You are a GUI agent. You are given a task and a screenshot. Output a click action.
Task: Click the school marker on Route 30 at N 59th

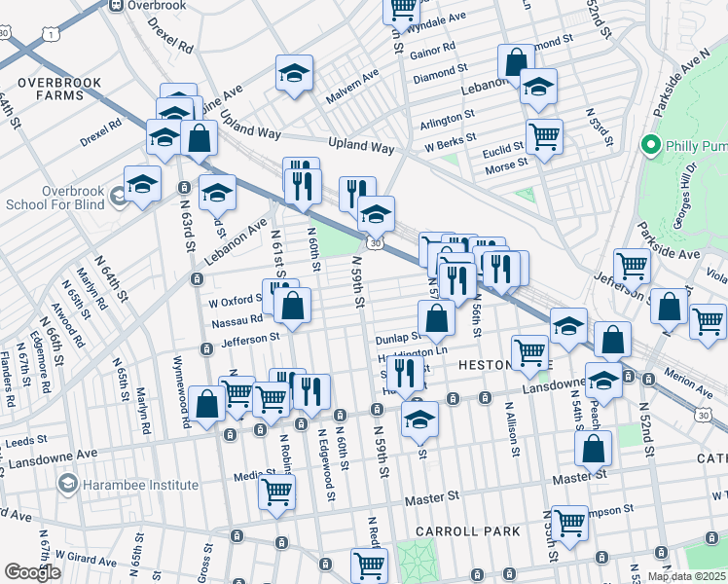click(376, 214)
